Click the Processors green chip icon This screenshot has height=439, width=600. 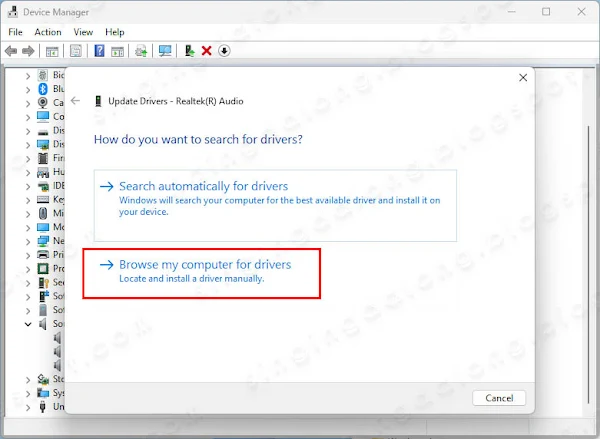pos(43,269)
